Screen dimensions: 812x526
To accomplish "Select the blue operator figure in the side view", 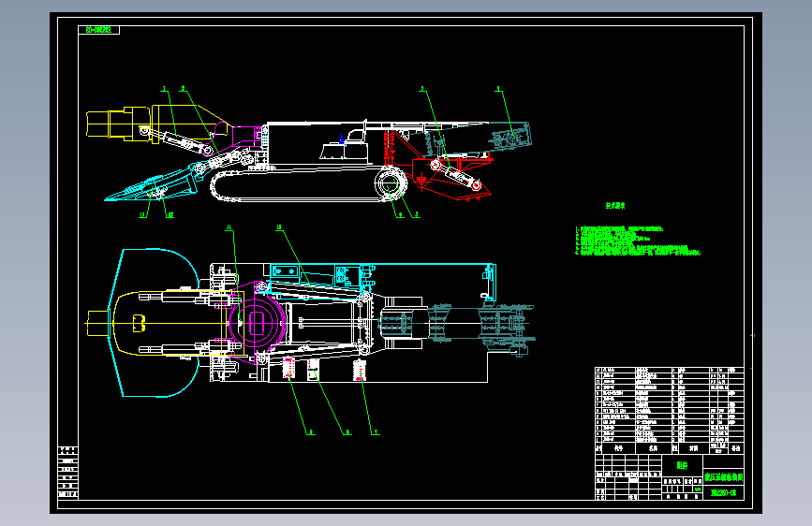I will (x=341, y=139).
